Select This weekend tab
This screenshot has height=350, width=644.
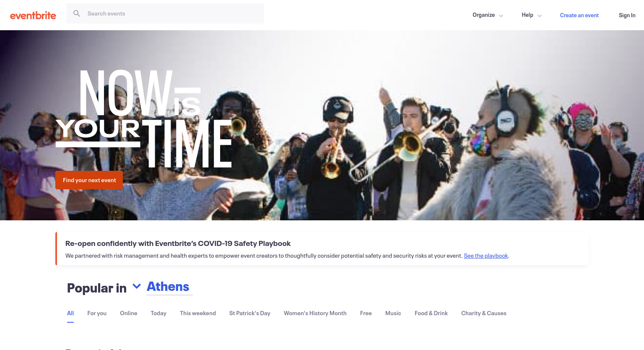click(x=198, y=313)
